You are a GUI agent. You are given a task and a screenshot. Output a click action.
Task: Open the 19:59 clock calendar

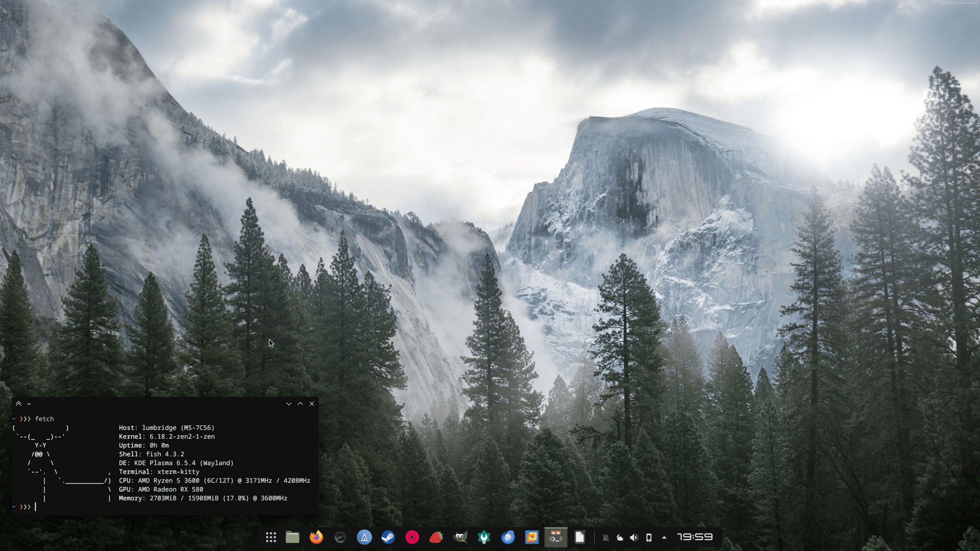pos(695,537)
